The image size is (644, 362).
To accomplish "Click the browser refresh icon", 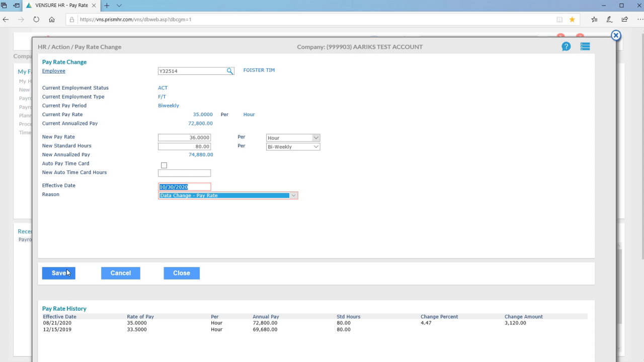I will pos(36,20).
